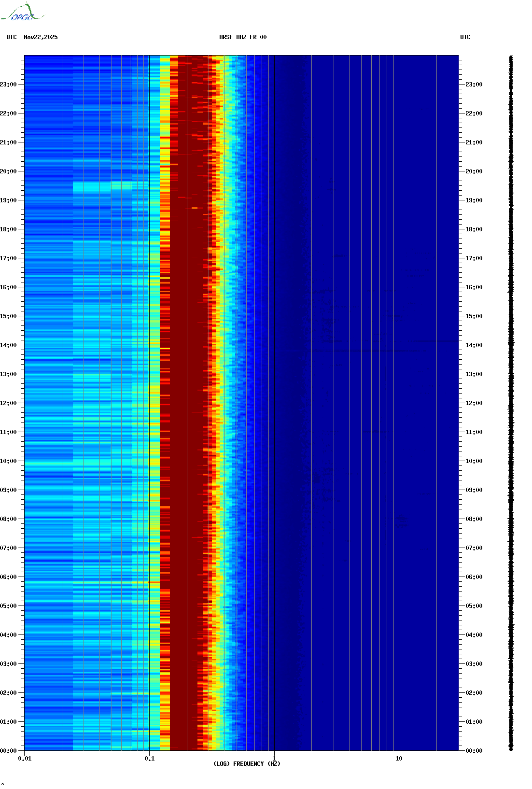This screenshot has width=532, height=789.
Task: Select the 23:00 marker on the left axis
Action: [9, 85]
